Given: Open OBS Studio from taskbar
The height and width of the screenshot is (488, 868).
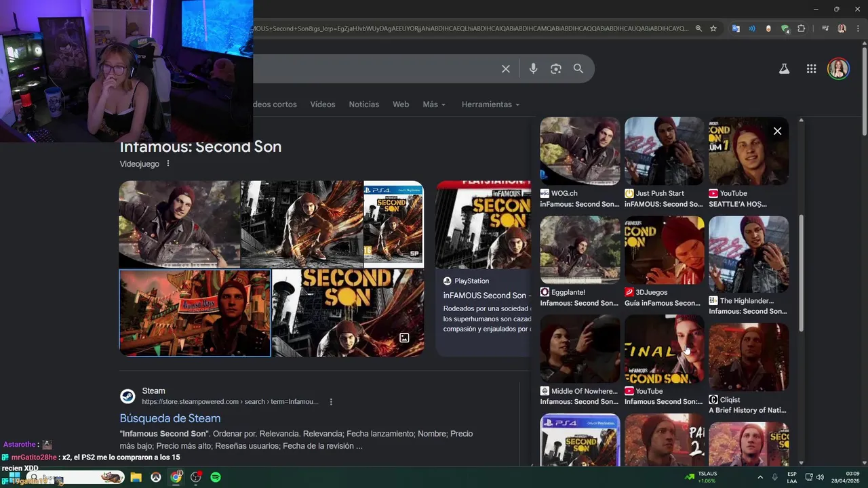Looking at the screenshot, I should 196,477.
